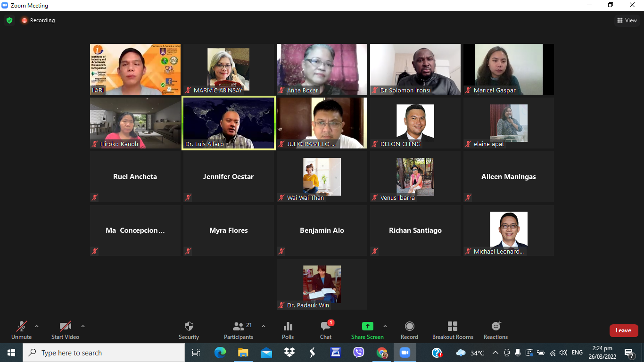The width and height of the screenshot is (644, 362).
Task: Expand video options arrow beside Start Video
Action: 83,326
